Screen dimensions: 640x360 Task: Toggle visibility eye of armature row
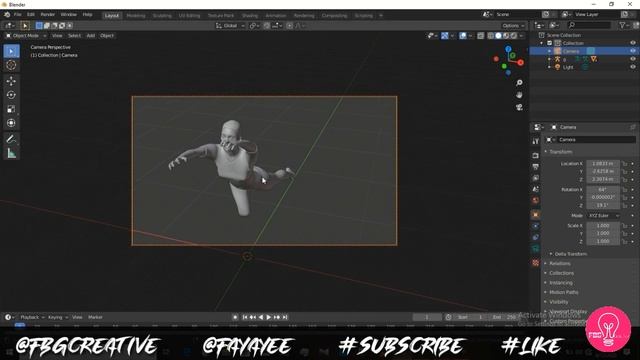tap(633, 59)
